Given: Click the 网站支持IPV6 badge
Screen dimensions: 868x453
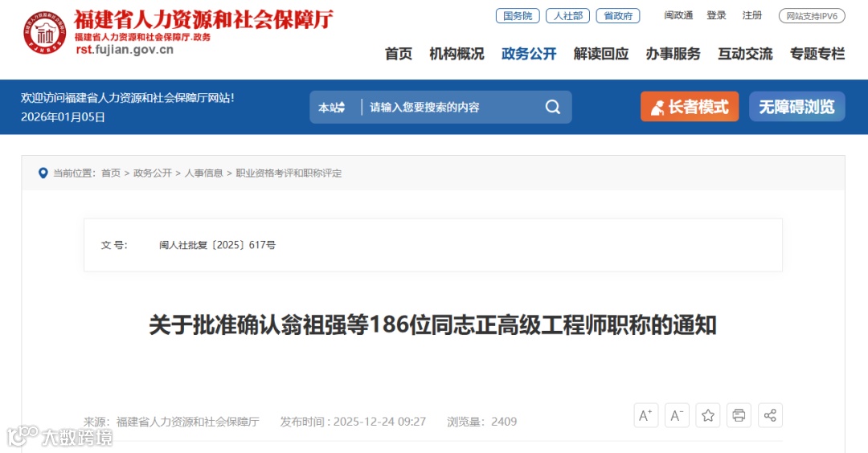Looking at the screenshot, I should click(812, 16).
